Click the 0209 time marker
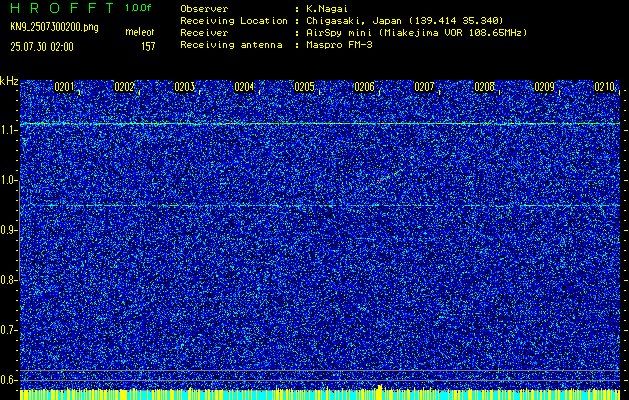The height and width of the screenshot is (400, 629). point(545,87)
